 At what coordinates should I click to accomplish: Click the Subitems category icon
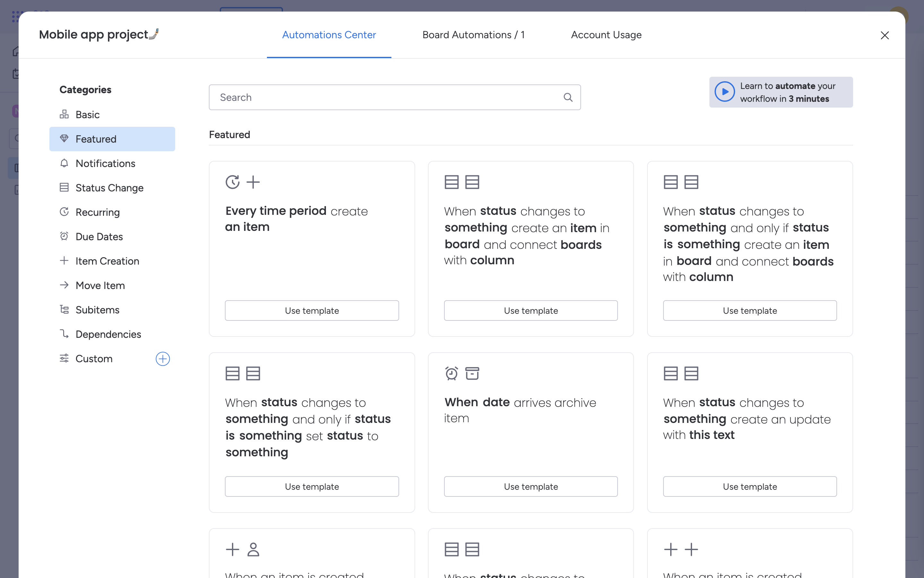point(64,310)
